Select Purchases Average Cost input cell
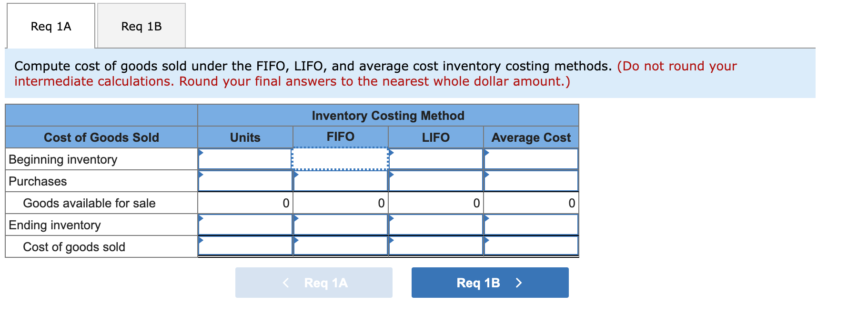This screenshot has width=868, height=313. (x=531, y=181)
